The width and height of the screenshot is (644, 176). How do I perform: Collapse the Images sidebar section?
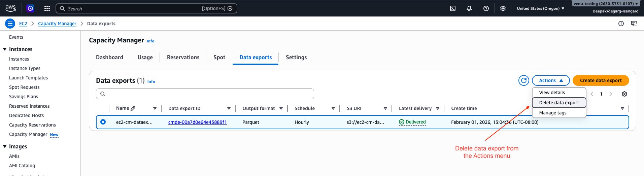[x=5, y=146]
